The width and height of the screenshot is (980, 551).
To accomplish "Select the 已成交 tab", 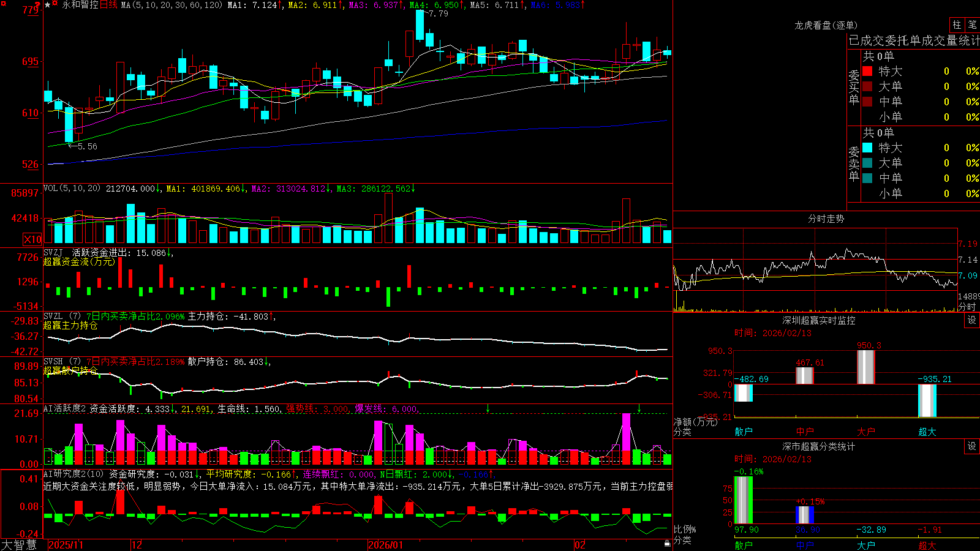I will point(867,41).
